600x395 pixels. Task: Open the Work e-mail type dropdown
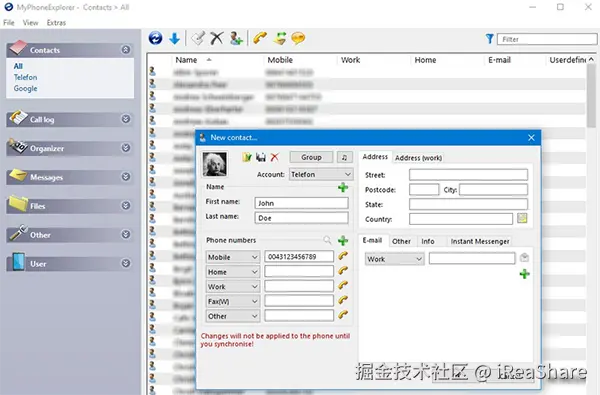pyautogui.click(x=395, y=259)
